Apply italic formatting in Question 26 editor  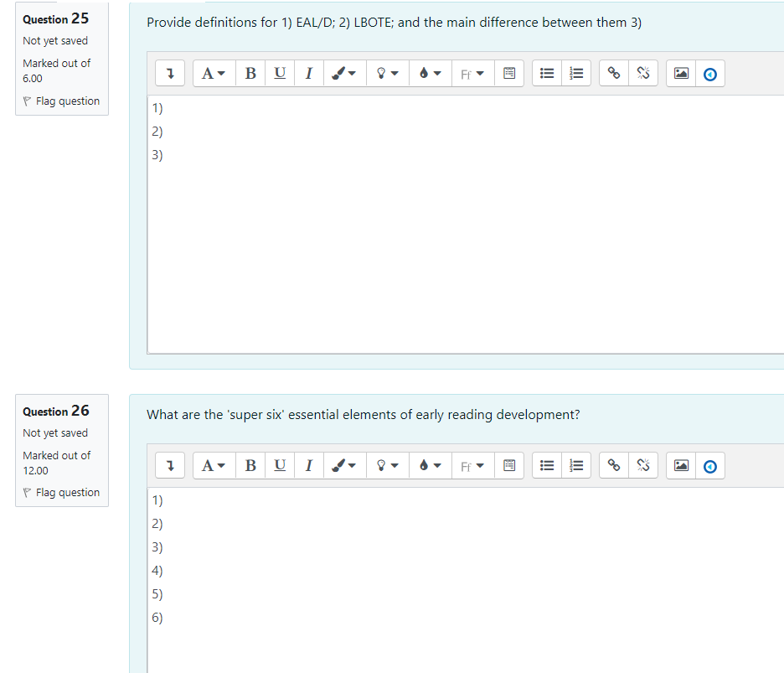click(x=308, y=465)
